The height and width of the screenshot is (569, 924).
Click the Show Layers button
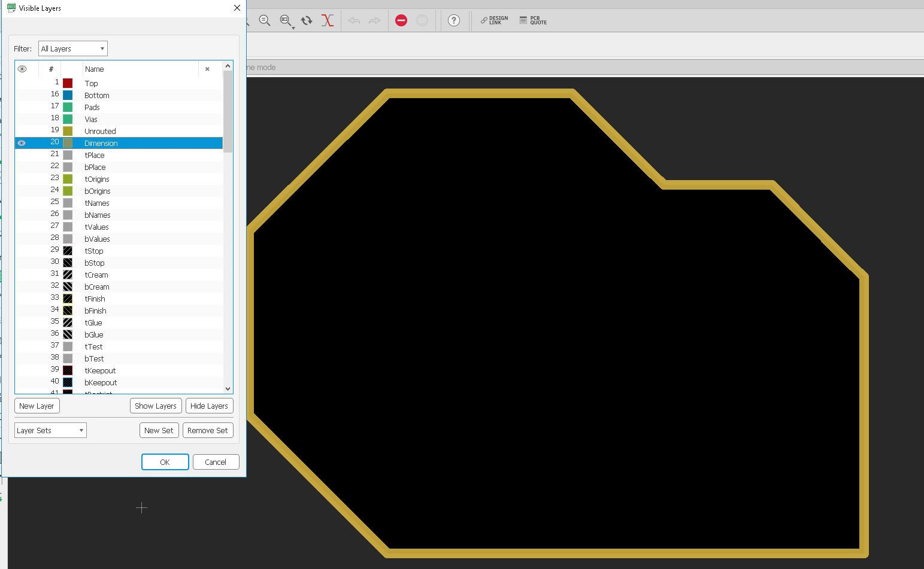[156, 406]
